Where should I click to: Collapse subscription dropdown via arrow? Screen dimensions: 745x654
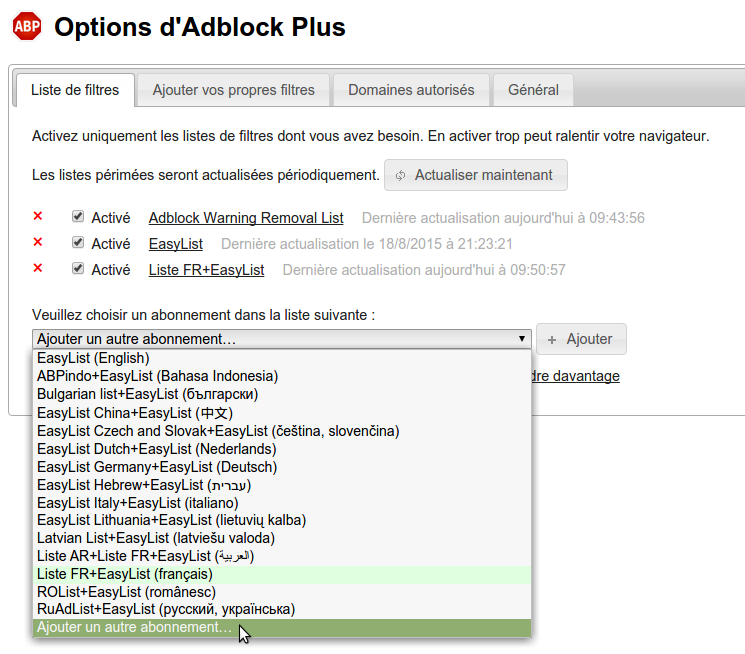pyautogui.click(x=522, y=339)
